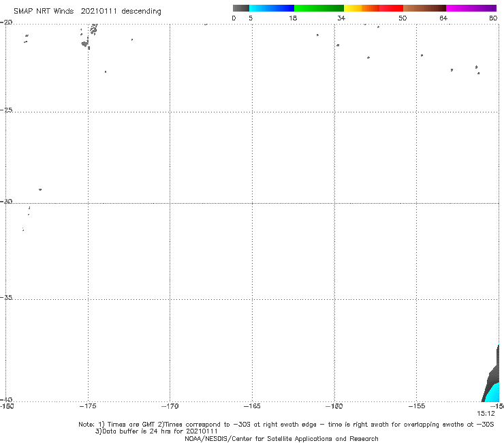The image size is (504, 443).
Task: Click the longitude axis label '-160'
Action: coord(334,406)
